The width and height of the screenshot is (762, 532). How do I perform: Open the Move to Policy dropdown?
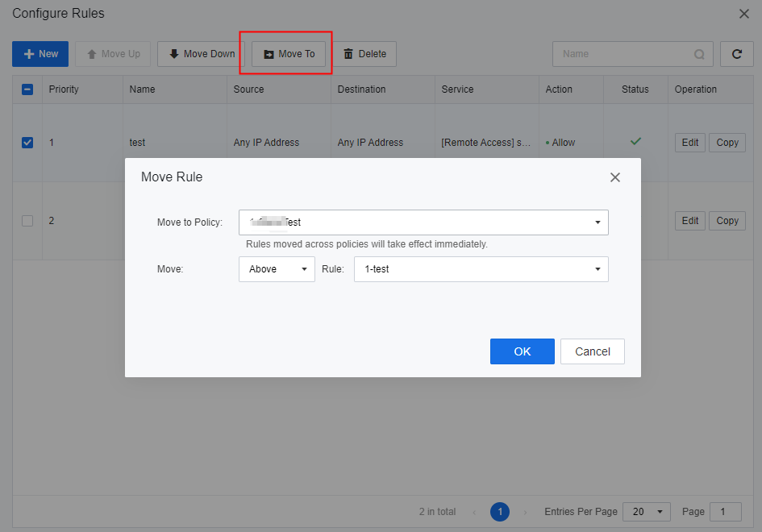pyautogui.click(x=423, y=222)
